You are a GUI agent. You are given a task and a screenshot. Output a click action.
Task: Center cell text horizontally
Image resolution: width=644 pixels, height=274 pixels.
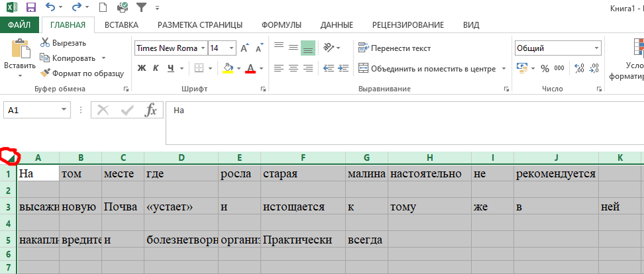click(x=293, y=69)
